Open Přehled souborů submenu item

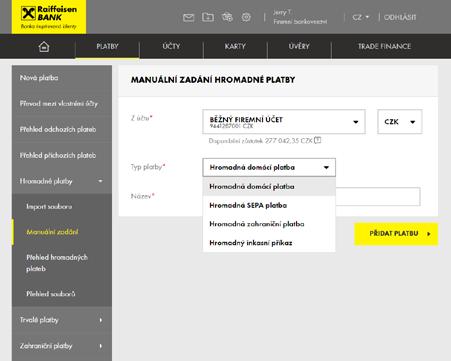pos(62,294)
